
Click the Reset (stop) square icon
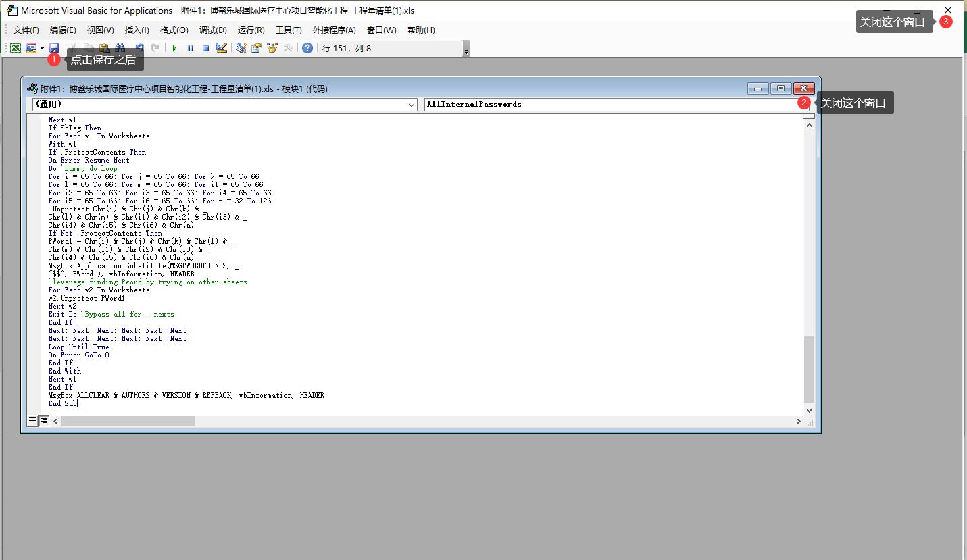point(205,48)
